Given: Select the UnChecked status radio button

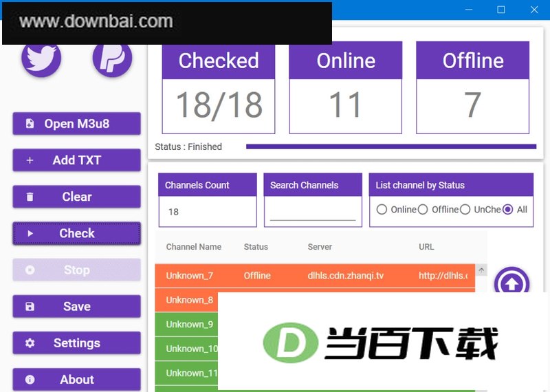Looking at the screenshot, I should tap(465, 210).
